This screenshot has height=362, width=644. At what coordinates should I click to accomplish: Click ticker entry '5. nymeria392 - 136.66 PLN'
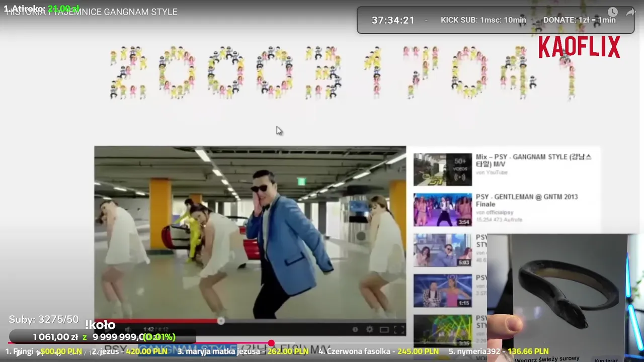pyautogui.click(x=499, y=351)
